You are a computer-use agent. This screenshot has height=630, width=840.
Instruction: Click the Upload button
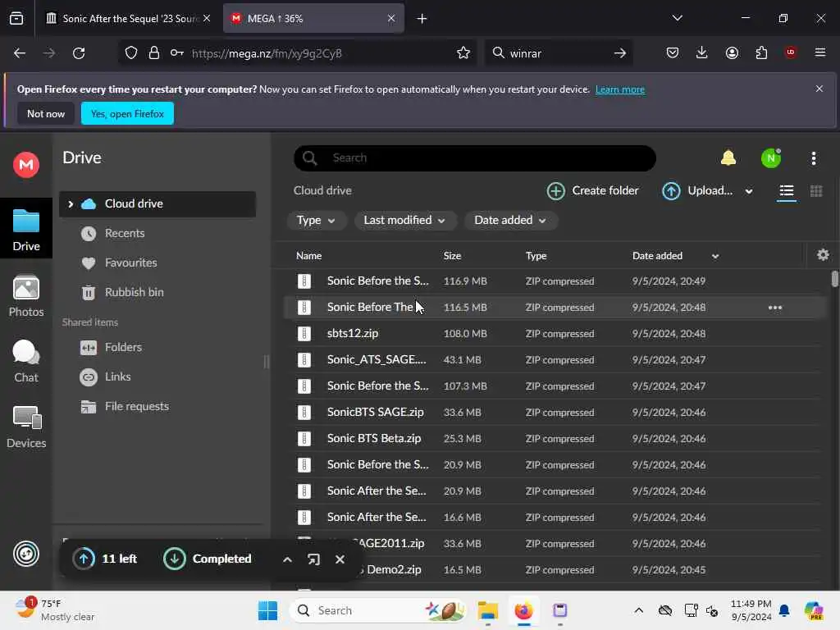pos(698,190)
